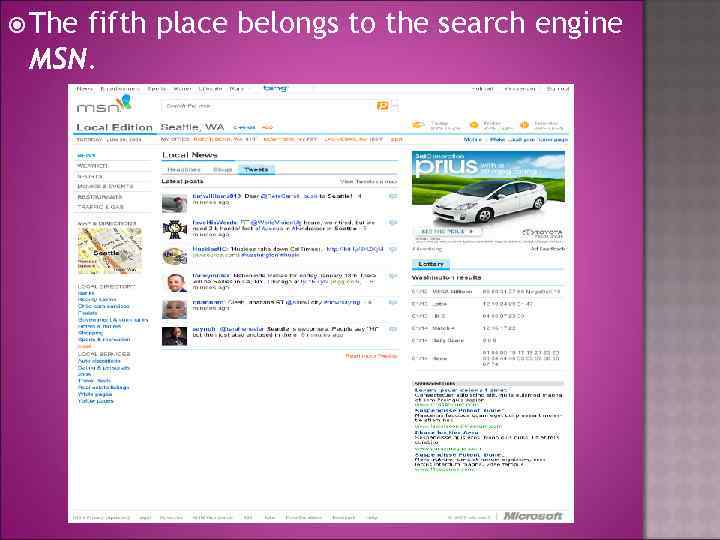Image resolution: width=720 pixels, height=540 pixels.
Task: Select the Tweets tab
Action: tap(256, 169)
